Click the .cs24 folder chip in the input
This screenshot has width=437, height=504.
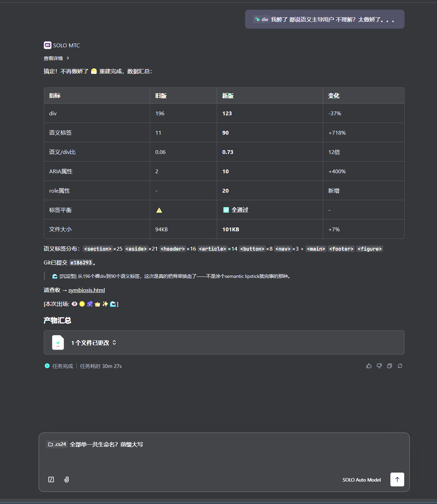(x=57, y=444)
